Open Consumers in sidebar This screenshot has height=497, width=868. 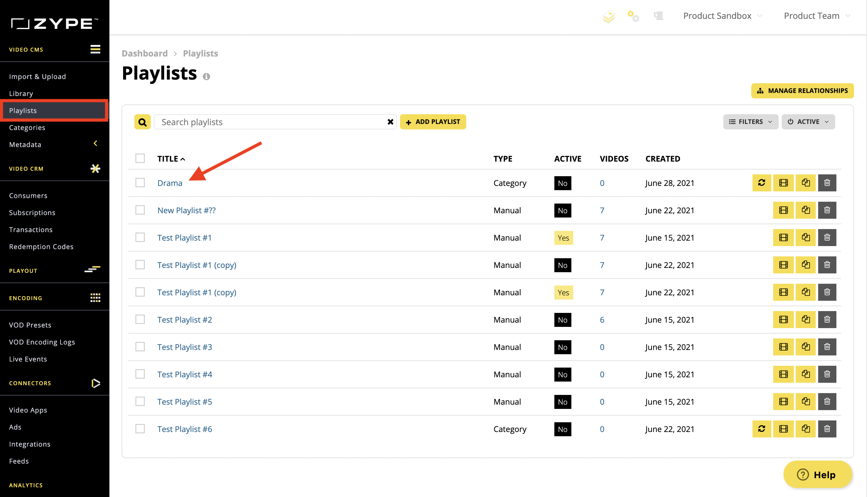tap(28, 196)
